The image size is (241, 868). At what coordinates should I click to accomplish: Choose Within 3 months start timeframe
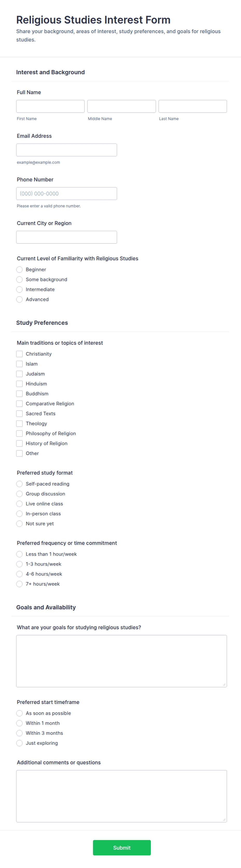pos(20,733)
